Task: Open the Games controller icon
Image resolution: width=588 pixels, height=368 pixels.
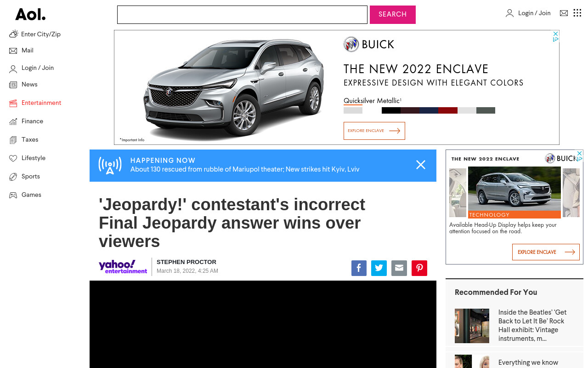Action: 13,195
